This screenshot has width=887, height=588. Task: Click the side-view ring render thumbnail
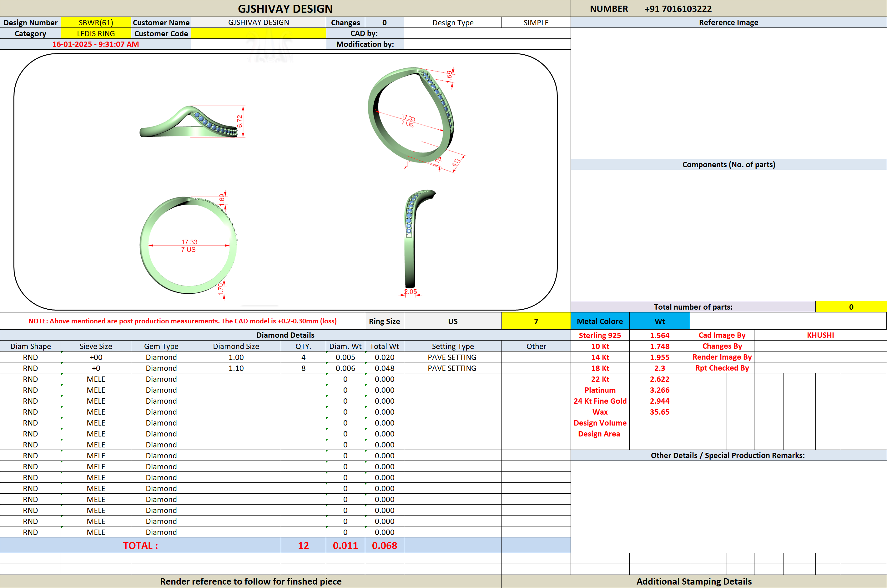click(191, 122)
